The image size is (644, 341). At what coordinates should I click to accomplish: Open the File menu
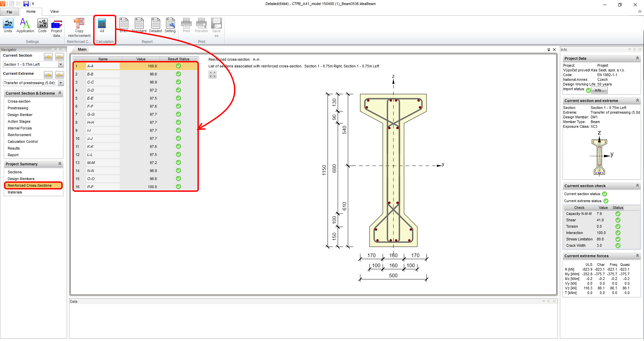pos(9,11)
